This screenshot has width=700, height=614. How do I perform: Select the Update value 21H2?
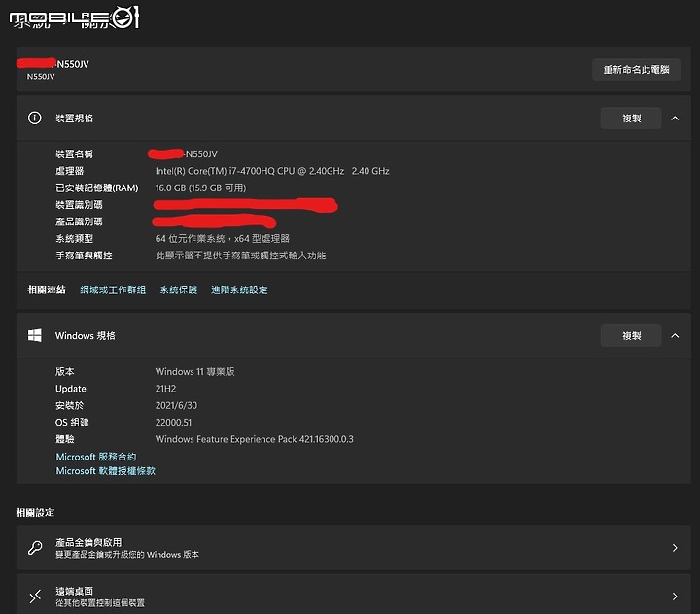165,389
